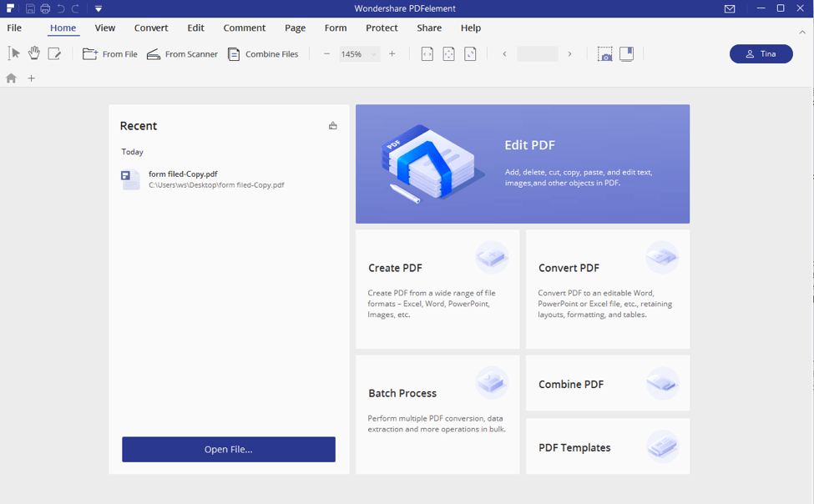Clear the Recent list with broom icon
The image size is (814, 504).
coord(333,126)
